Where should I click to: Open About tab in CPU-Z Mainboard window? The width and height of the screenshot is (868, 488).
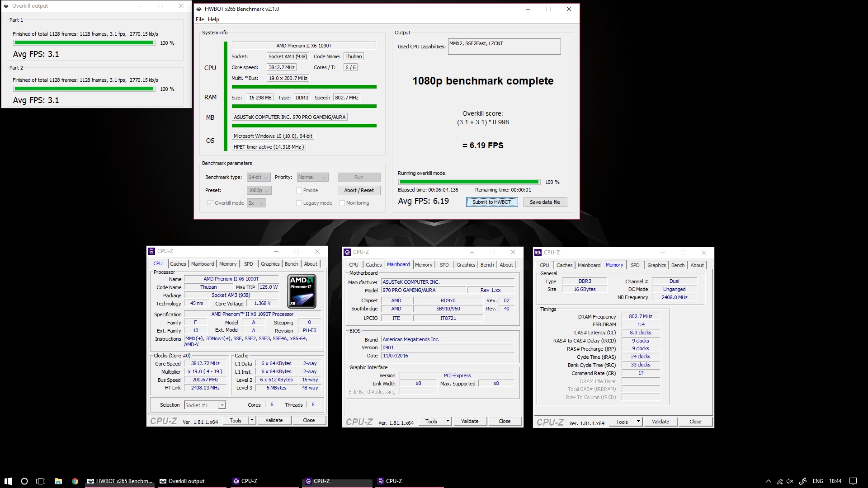[x=506, y=265]
